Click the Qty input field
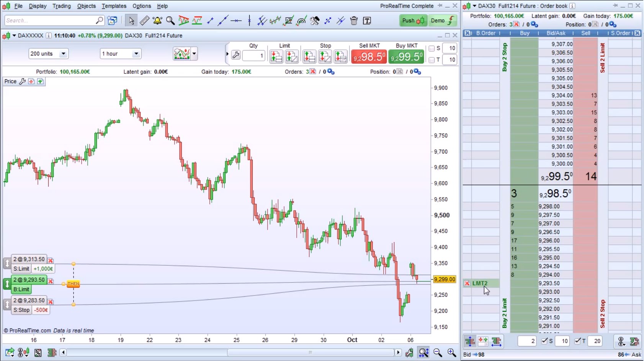This screenshot has width=644, height=361. 254,56
